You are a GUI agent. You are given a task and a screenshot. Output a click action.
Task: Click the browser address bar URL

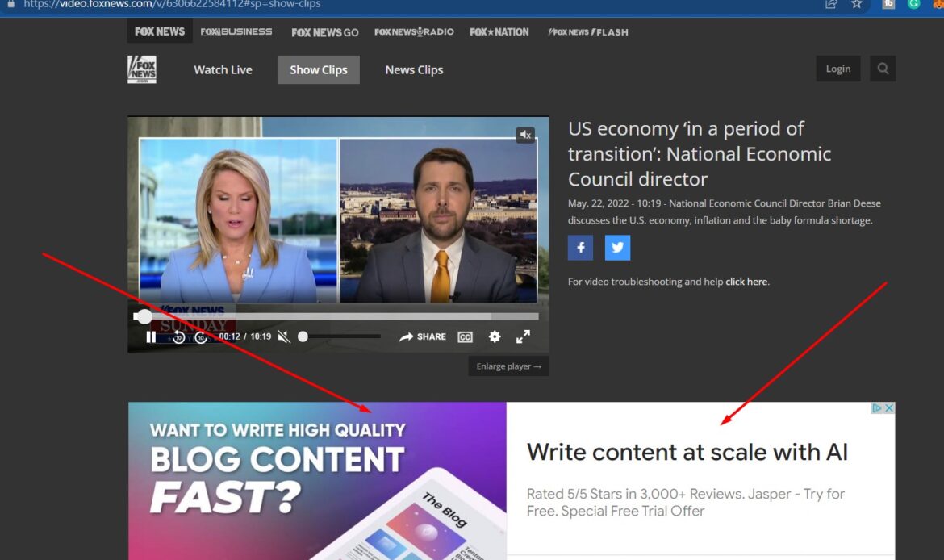(x=172, y=4)
